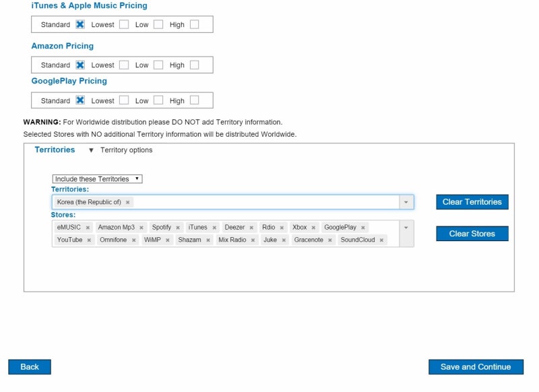The width and height of the screenshot is (539, 392).
Task: Remove the Omnifone store tag
Action: 133,240
